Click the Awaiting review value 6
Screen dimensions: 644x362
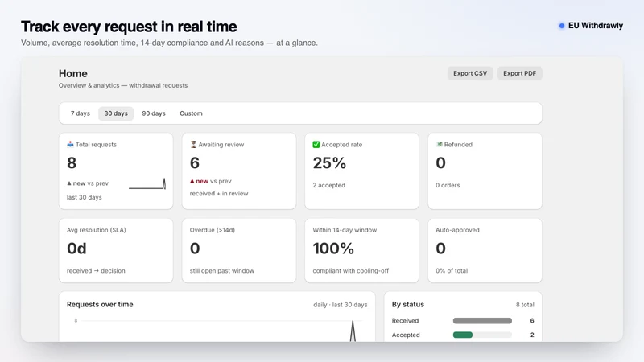195,163
